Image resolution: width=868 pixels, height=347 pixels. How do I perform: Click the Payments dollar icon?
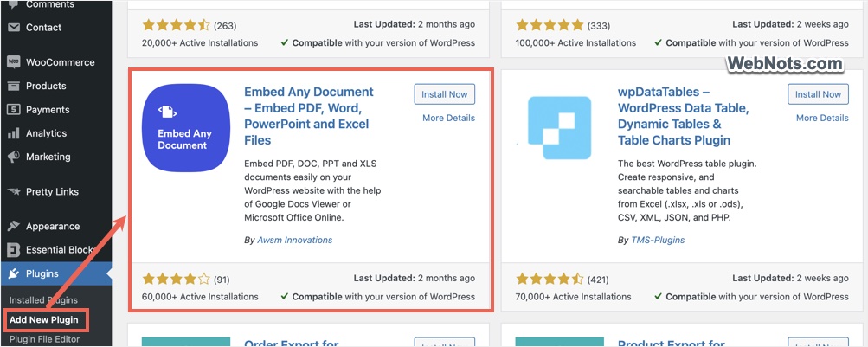click(x=14, y=110)
